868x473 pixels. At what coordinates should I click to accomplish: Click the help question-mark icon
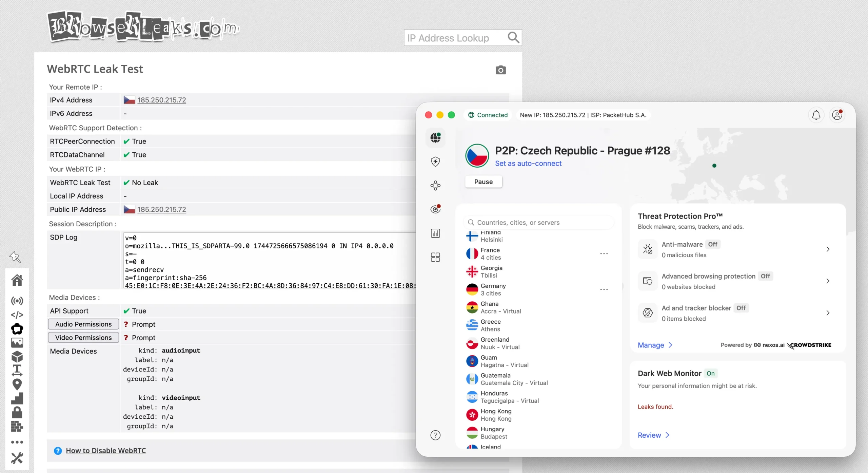pyautogui.click(x=435, y=435)
